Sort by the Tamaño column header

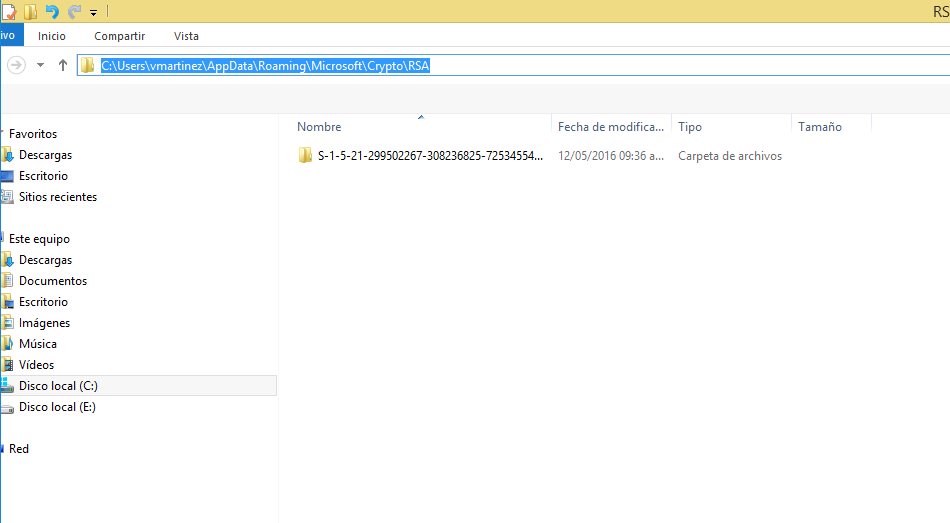(831, 127)
